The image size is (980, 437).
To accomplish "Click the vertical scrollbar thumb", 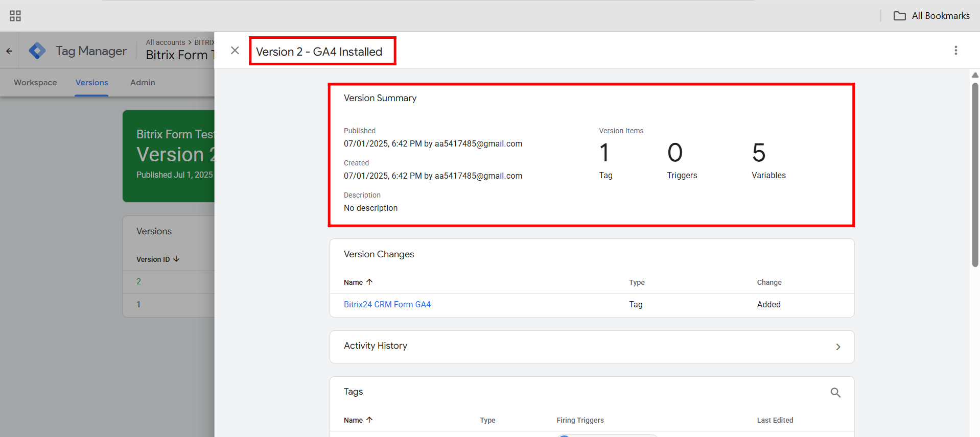I will (x=975, y=175).
